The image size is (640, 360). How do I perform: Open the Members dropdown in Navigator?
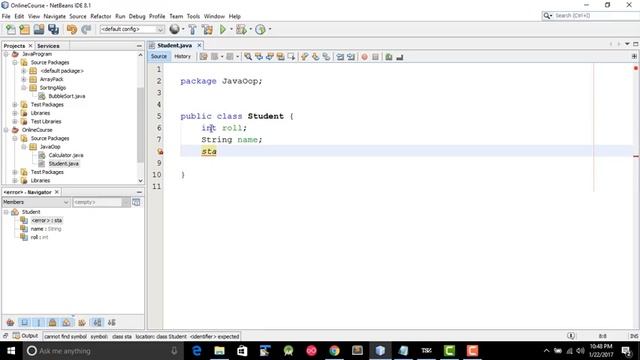(36, 202)
